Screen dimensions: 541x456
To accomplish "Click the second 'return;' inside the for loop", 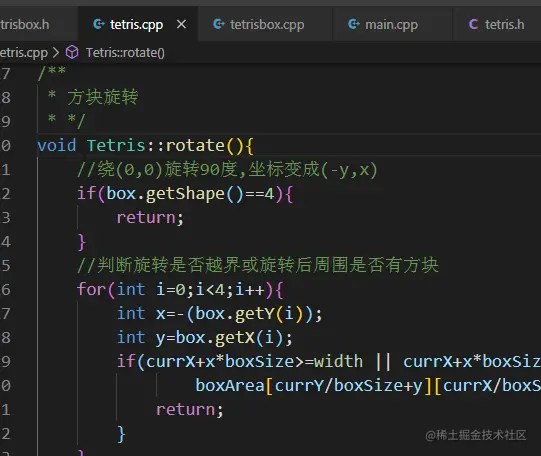I will click(x=190, y=409).
